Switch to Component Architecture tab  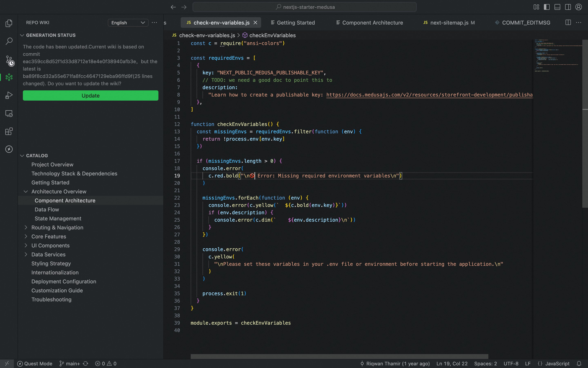point(370,23)
